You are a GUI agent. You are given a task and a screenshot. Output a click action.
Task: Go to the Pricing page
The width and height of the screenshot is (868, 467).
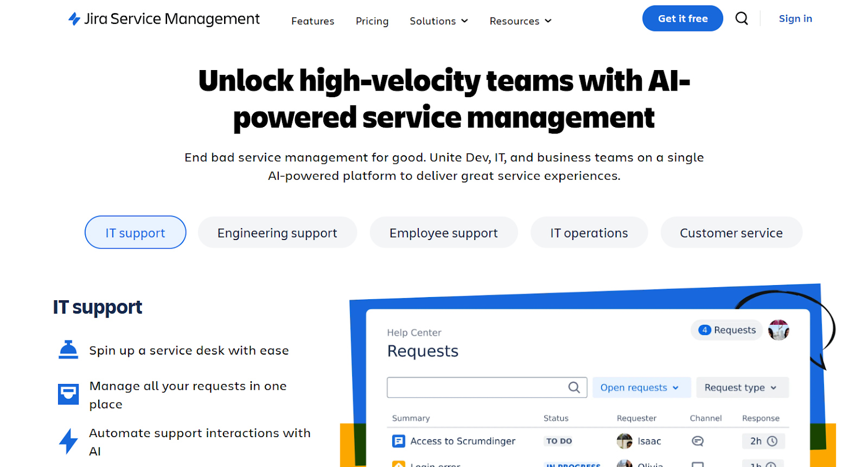click(372, 21)
